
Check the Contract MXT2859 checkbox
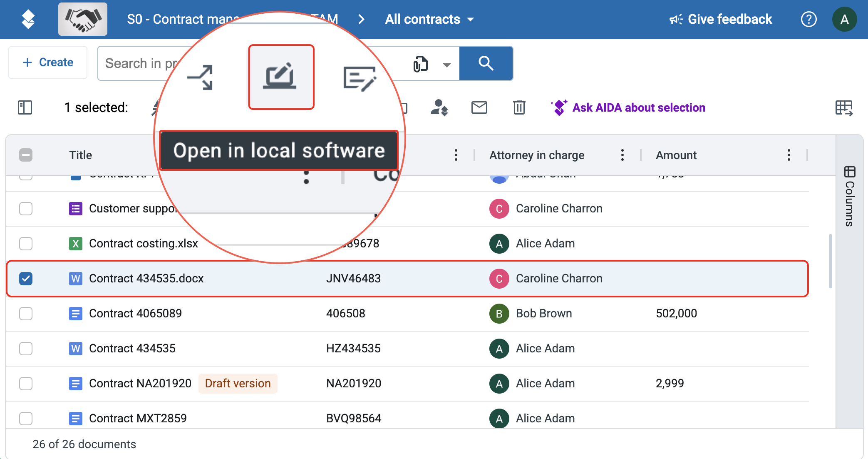(x=26, y=418)
